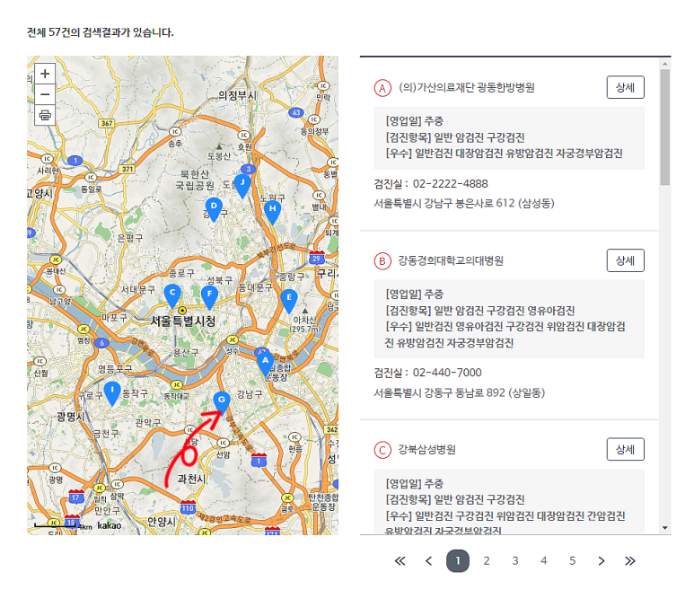Go to next page of results
Screen dimensions: 694x616
[x=601, y=560]
